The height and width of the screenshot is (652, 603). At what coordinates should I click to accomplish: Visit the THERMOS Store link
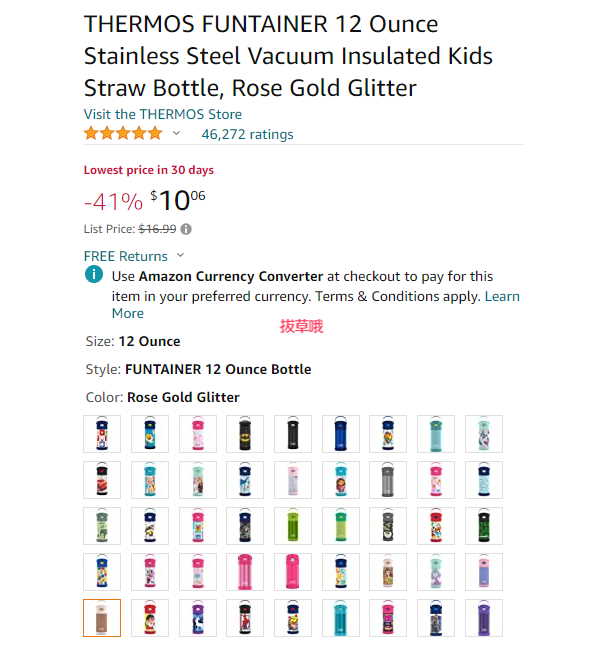(x=163, y=114)
